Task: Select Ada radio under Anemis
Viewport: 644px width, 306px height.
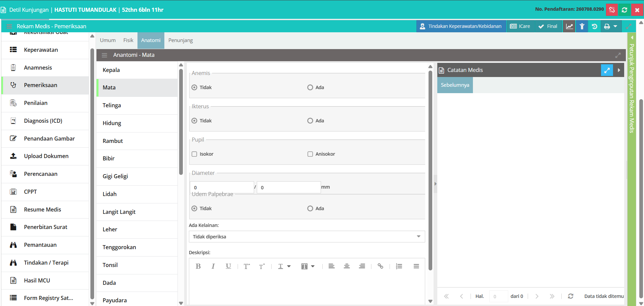Action: click(310, 87)
